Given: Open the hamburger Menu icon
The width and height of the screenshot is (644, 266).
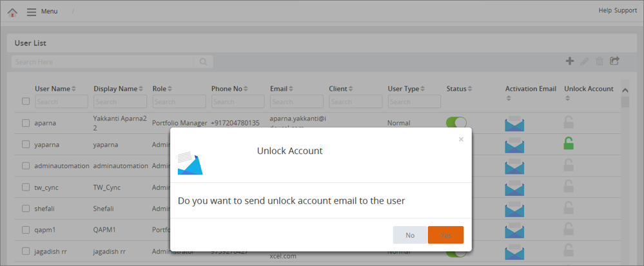Looking at the screenshot, I should 32,12.
